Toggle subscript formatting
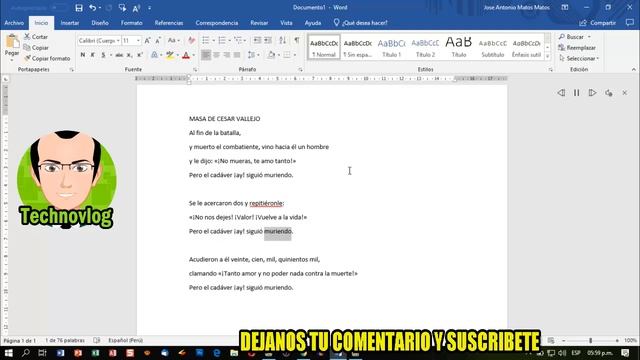This screenshot has width=640, height=360. point(129,55)
